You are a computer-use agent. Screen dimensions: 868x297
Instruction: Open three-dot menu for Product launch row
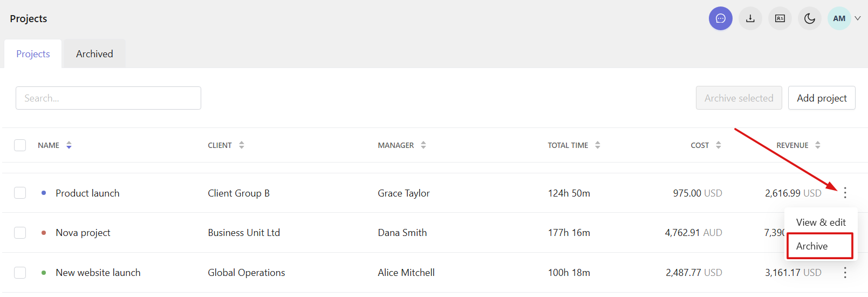[845, 193]
